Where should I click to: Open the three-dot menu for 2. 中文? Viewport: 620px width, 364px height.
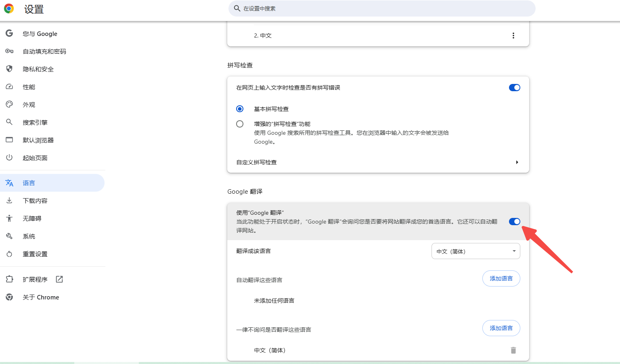click(x=513, y=36)
